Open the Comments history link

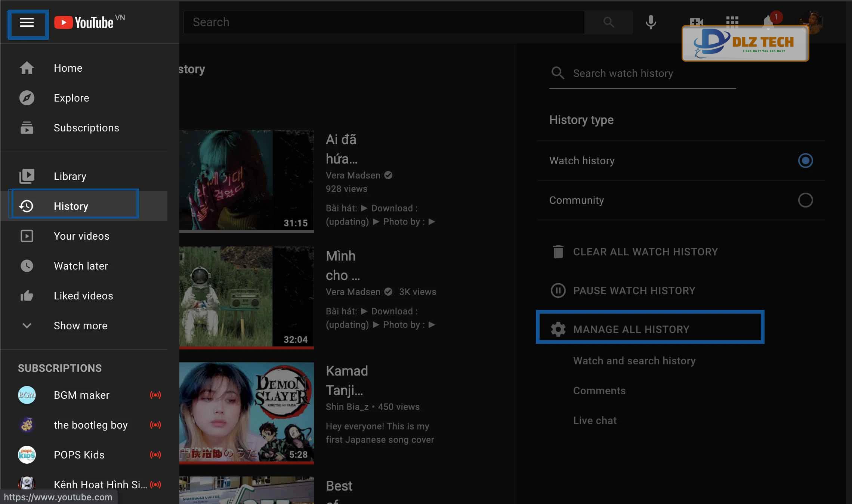click(x=599, y=391)
